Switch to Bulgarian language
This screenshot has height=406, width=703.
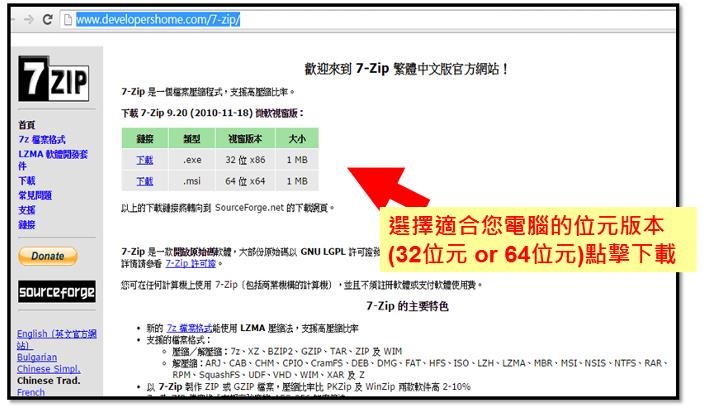pos(37,357)
